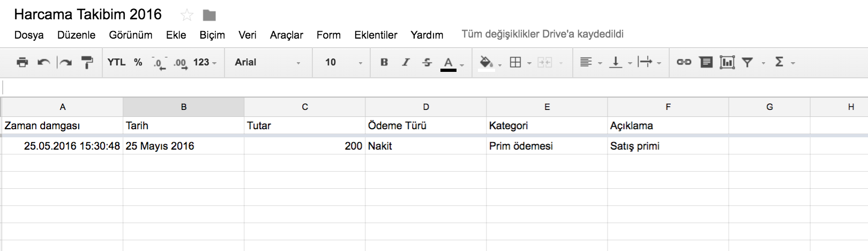Select the paint format roller
The image size is (868, 251).
[87, 62]
